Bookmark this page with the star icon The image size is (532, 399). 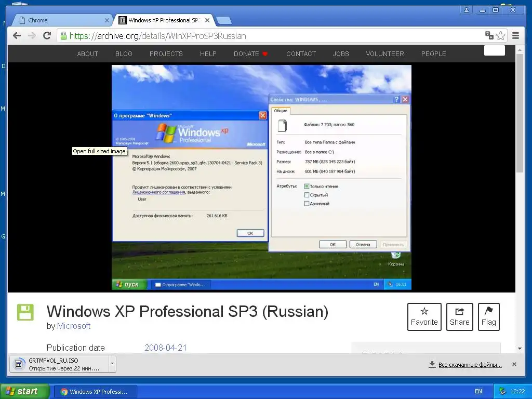coord(500,36)
